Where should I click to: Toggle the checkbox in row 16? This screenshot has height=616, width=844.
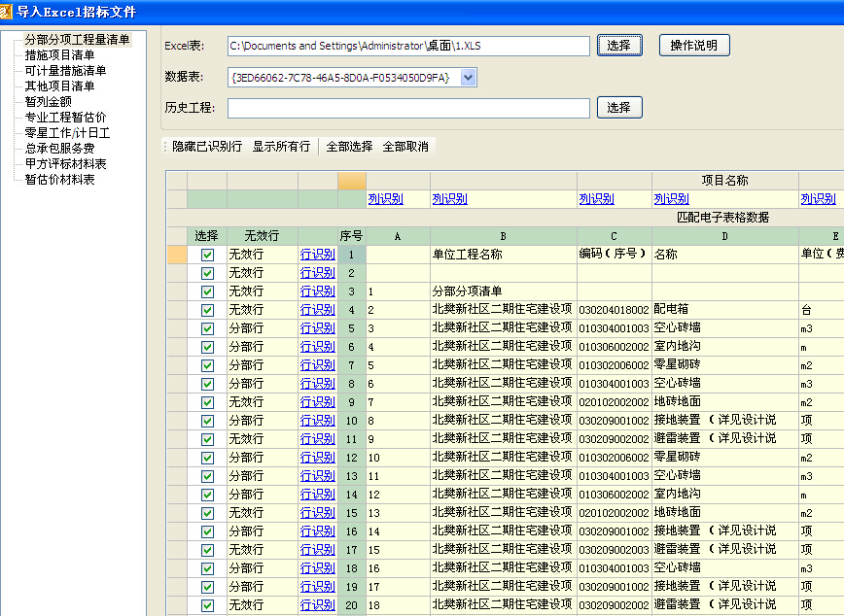pyautogui.click(x=207, y=532)
